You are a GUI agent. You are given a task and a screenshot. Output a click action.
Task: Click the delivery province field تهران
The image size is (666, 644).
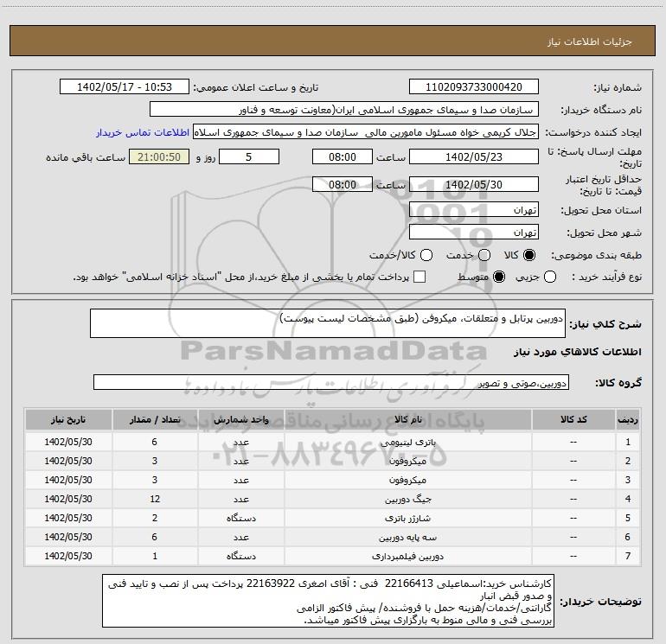pos(474,209)
